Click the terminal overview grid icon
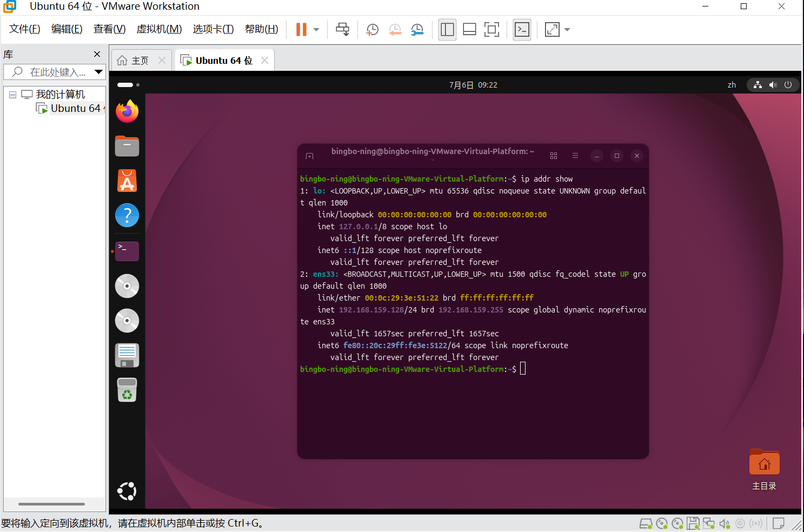 pyautogui.click(x=554, y=156)
